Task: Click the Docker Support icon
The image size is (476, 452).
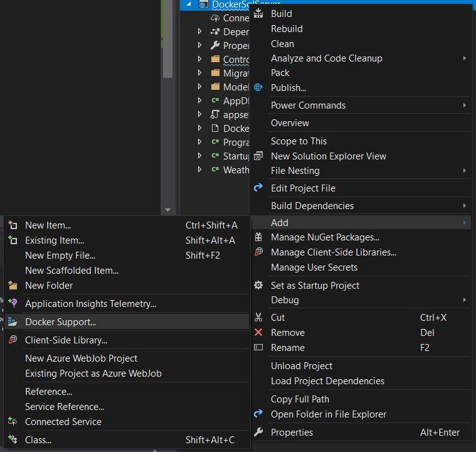Action: tap(13, 322)
